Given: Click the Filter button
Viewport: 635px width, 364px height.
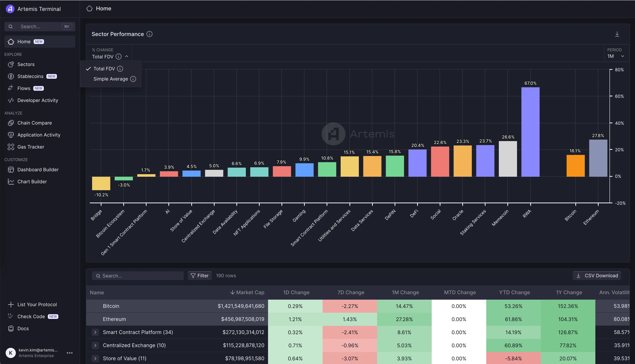Looking at the screenshot, I should point(200,276).
